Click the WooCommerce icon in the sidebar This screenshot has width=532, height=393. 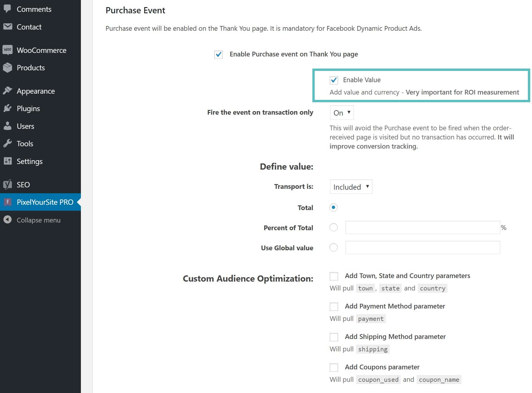[8, 50]
